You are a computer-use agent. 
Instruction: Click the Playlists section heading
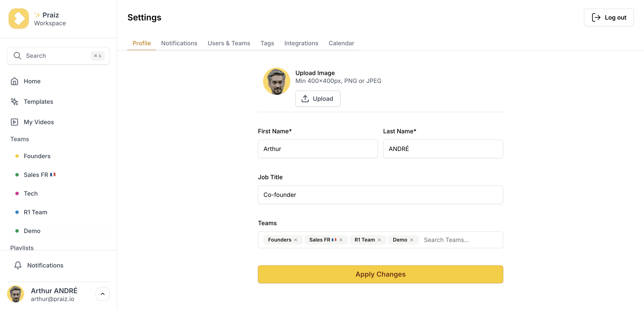coord(22,248)
